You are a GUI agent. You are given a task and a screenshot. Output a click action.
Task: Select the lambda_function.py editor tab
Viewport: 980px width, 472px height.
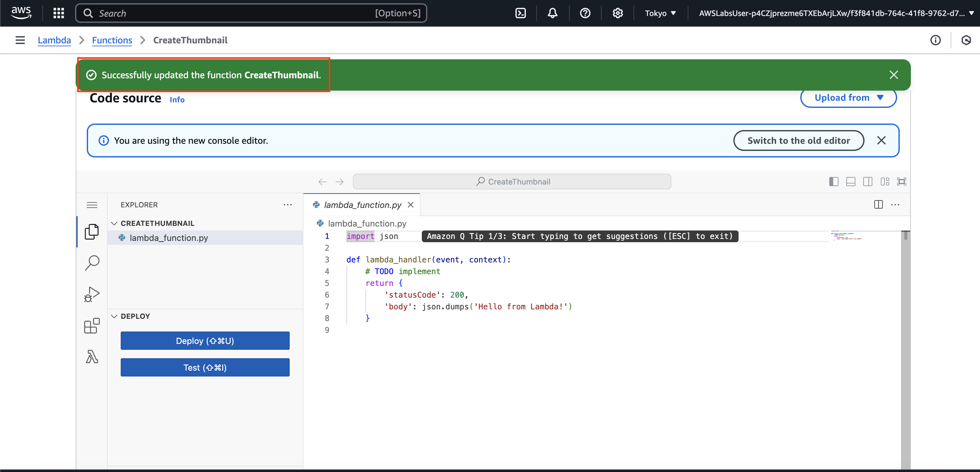point(361,205)
